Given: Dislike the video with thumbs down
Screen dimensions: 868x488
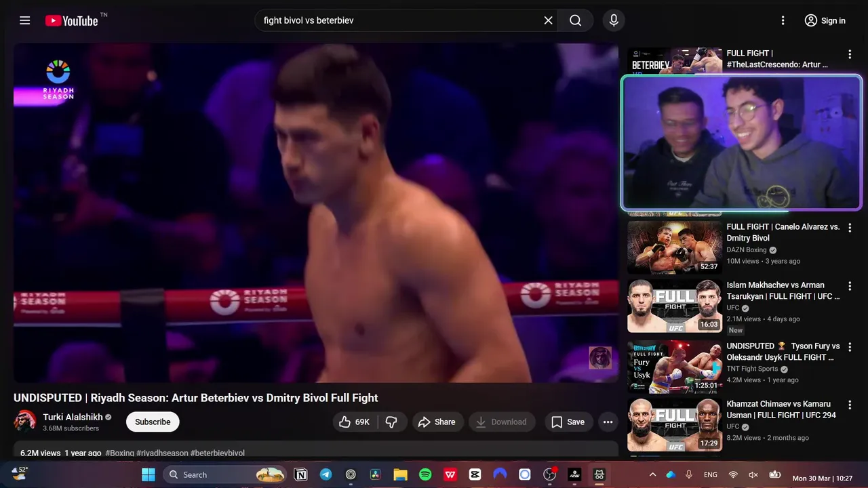Looking at the screenshot, I should [x=392, y=422].
